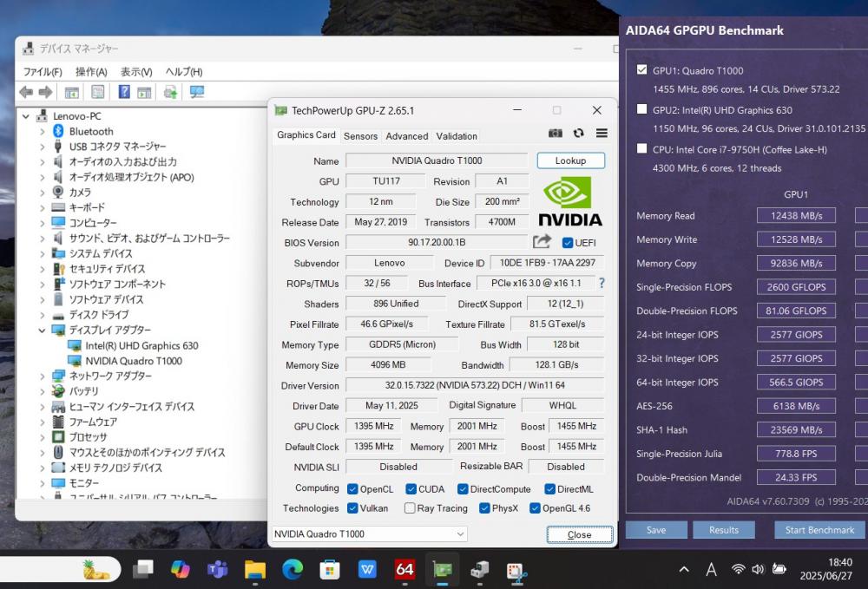The height and width of the screenshot is (589, 868).
Task: Select NVIDIA Quadro T1000 in device tree
Action: click(134, 361)
